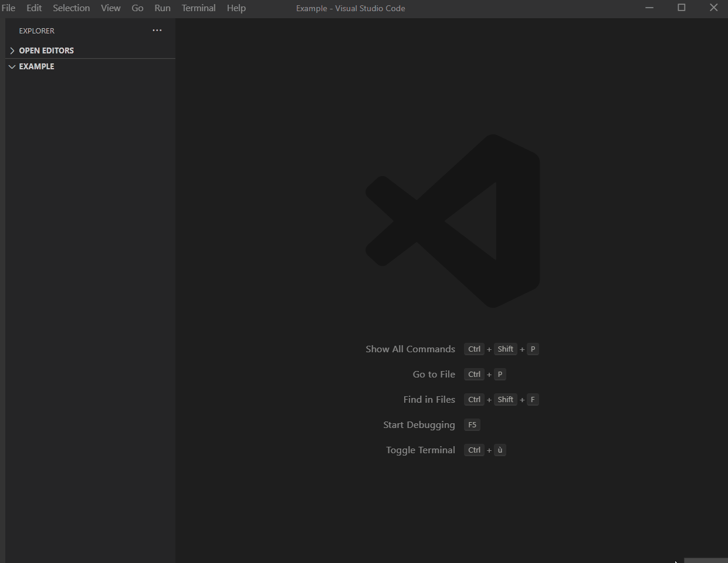The width and height of the screenshot is (728, 563).
Task: Open the Run menu
Action: 162,8
